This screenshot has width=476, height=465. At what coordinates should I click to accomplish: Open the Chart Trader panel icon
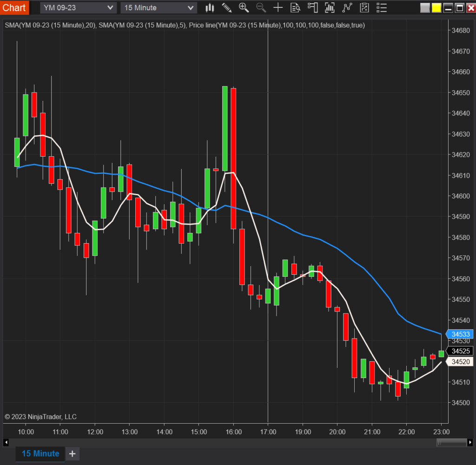[x=312, y=7]
